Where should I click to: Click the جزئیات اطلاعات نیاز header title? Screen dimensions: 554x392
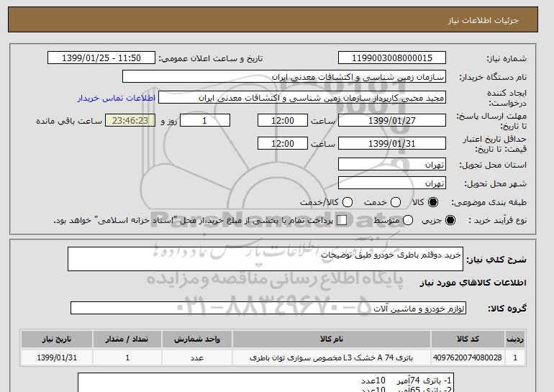tap(483, 20)
